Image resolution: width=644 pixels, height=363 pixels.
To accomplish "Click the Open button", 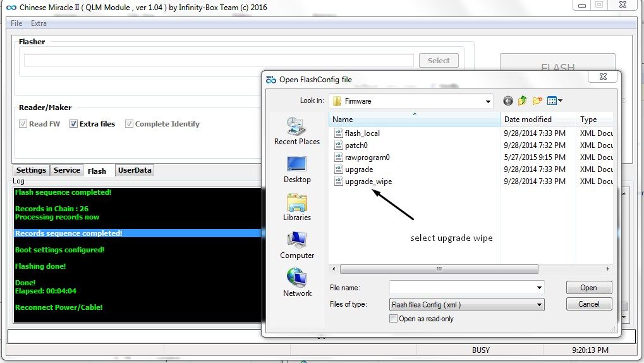I will 588,288.
